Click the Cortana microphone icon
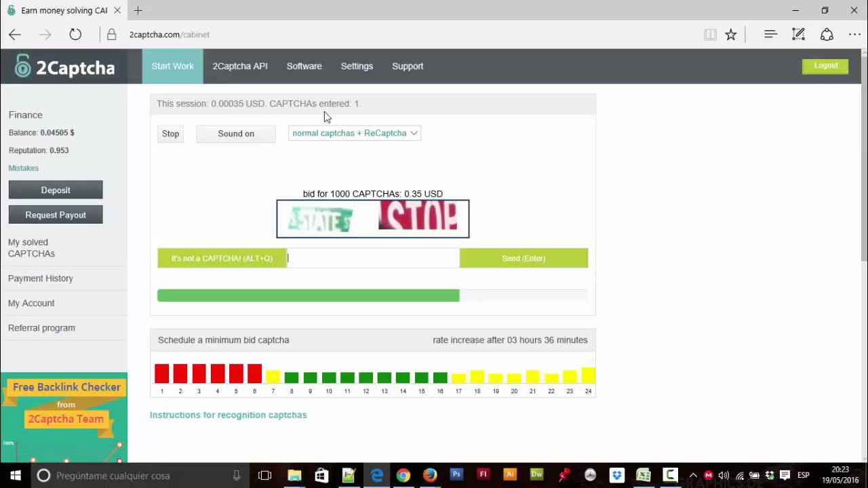 click(x=237, y=476)
